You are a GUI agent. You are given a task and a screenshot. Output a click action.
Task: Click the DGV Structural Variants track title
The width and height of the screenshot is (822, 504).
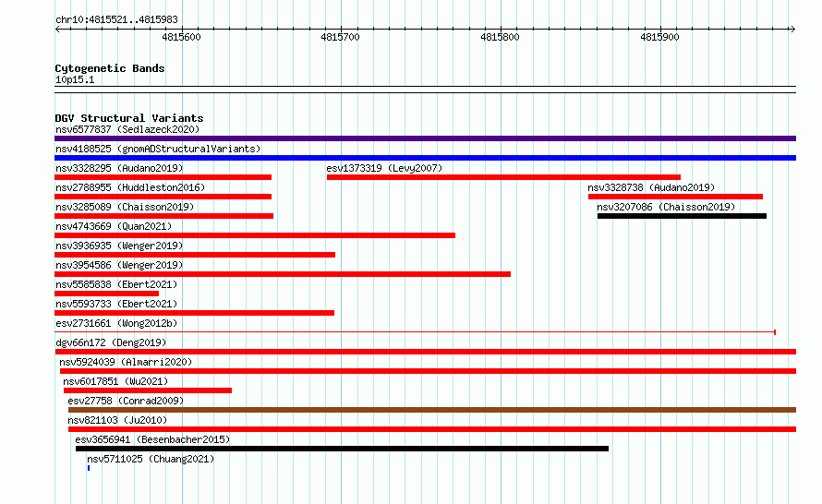(x=129, y=118)
